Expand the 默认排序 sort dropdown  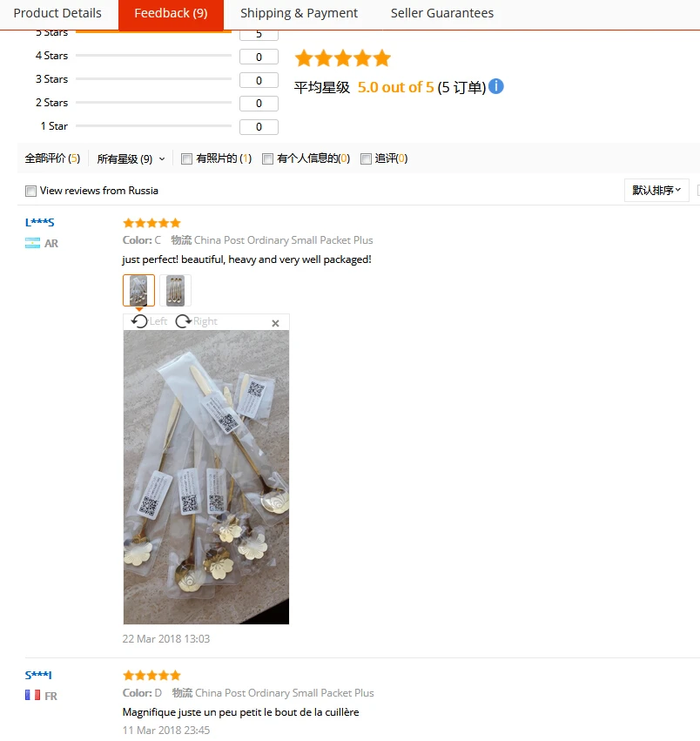click(656, 190)
